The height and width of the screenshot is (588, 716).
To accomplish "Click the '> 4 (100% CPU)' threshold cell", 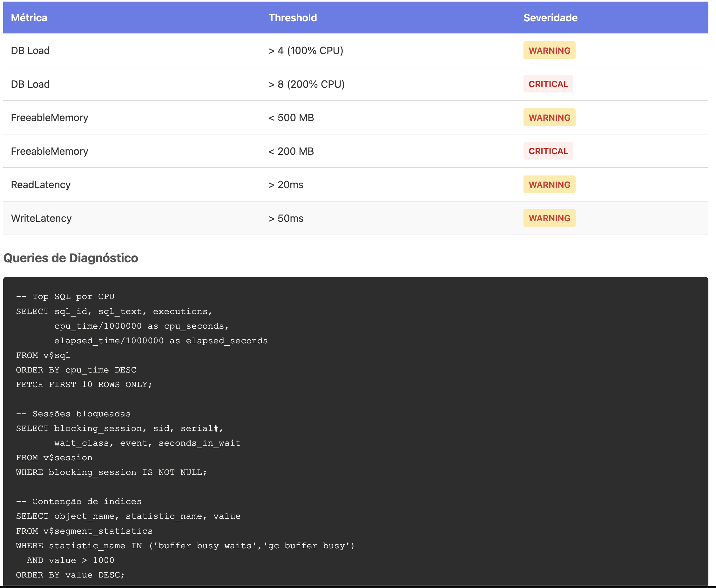I will click(x=306, y=51).
